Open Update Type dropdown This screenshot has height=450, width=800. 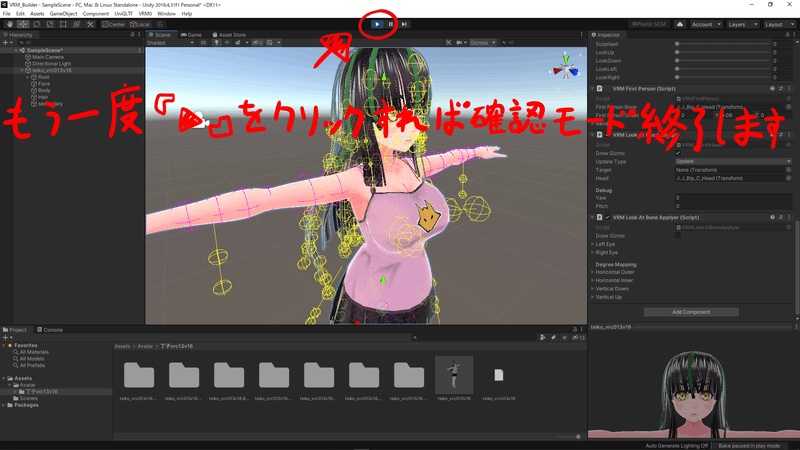(x=734, y=161)
